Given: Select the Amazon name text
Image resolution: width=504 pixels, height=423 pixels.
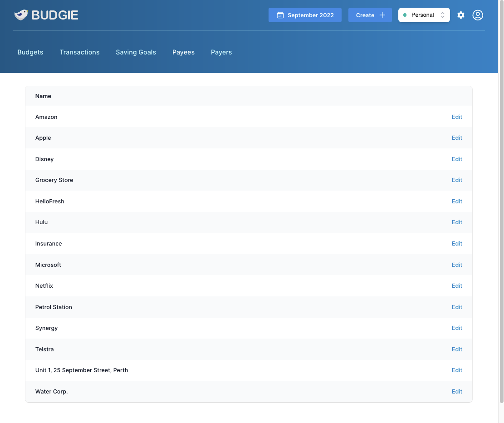Looking at the screenshot, I should [46, 117].
